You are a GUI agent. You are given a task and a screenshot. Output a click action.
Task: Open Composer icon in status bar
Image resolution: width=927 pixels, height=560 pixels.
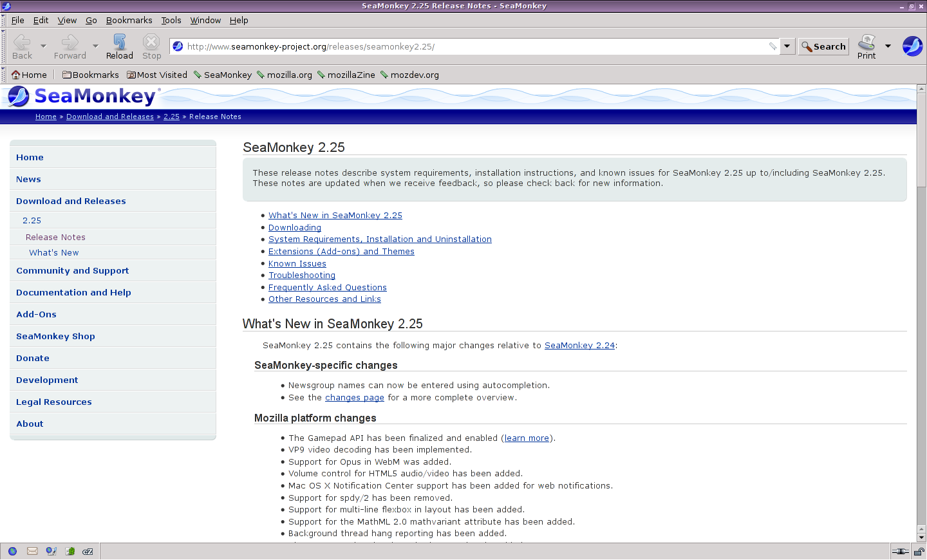[x=51, y=551]
